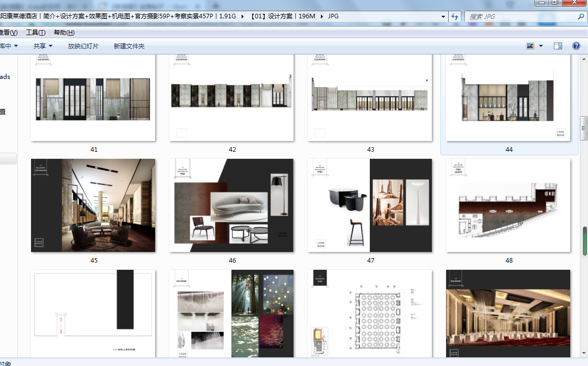Select the carpet plan thumbnail 48

coord(508,205)
